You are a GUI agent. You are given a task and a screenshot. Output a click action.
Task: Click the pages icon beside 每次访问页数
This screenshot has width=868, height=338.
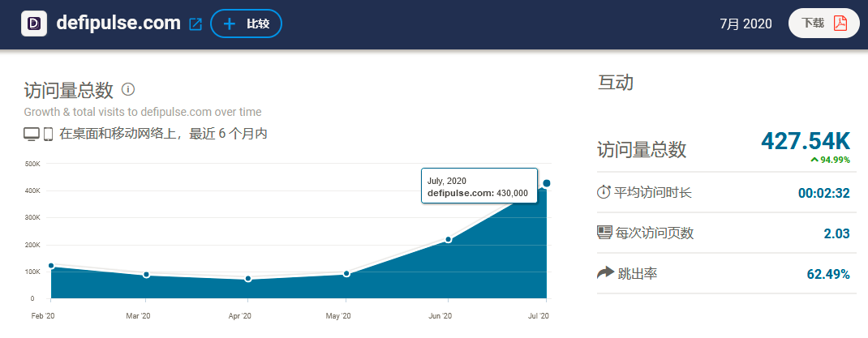604,233
